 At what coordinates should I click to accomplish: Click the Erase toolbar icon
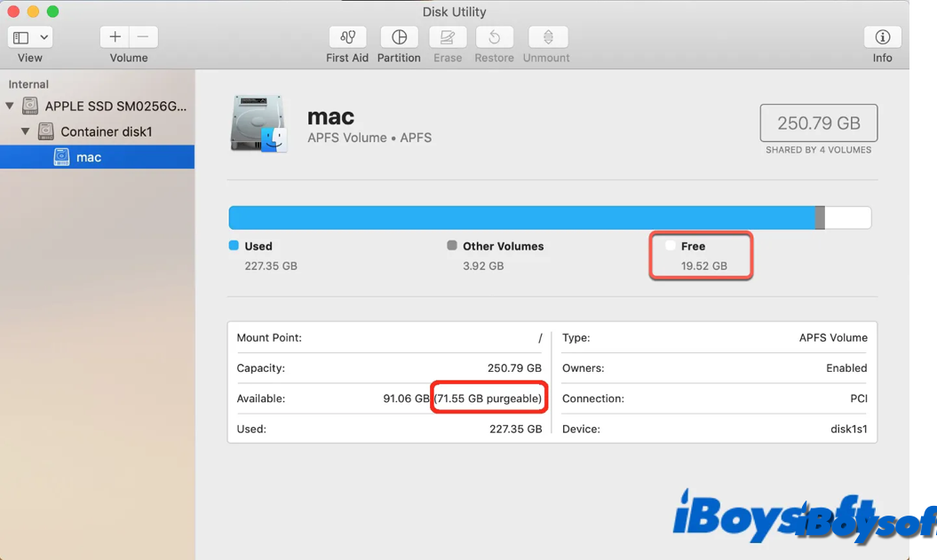448,37
